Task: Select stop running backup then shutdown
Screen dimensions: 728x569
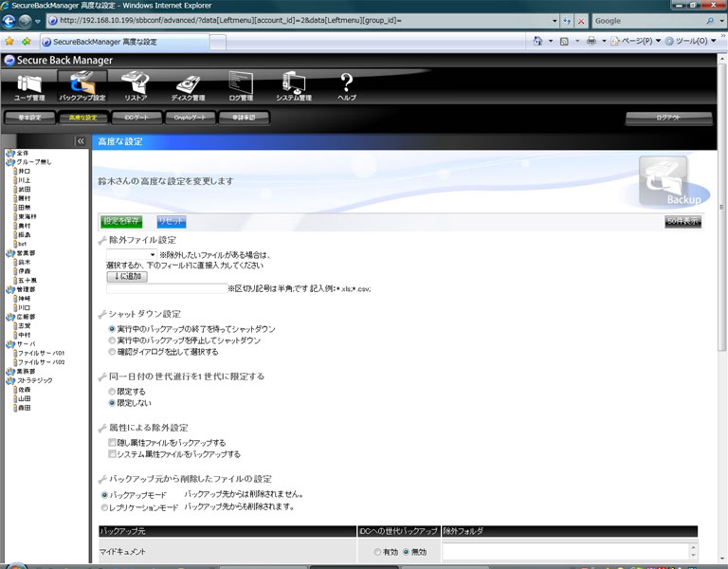Action: (x=112, y=340)
